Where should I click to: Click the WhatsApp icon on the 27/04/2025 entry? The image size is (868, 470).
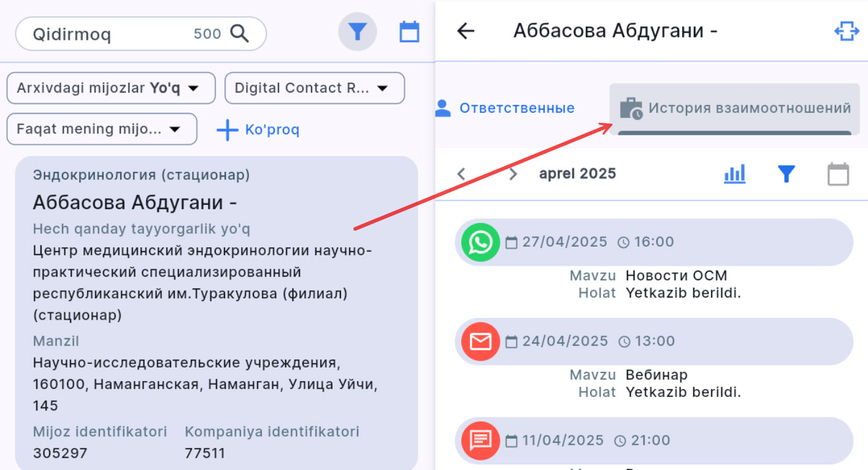pyautogui.click(x=480, y=242)
